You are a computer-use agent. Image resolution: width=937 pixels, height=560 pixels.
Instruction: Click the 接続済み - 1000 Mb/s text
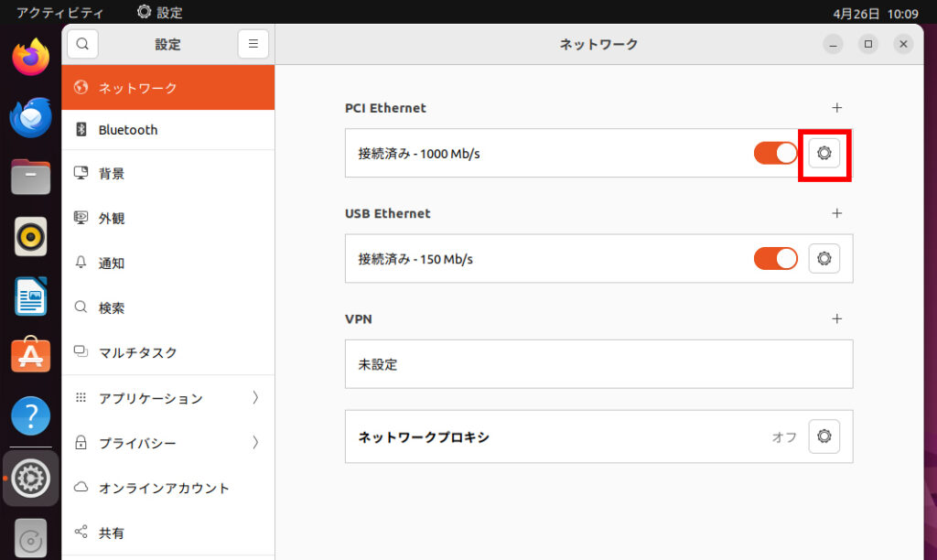(x=419, y=154)
